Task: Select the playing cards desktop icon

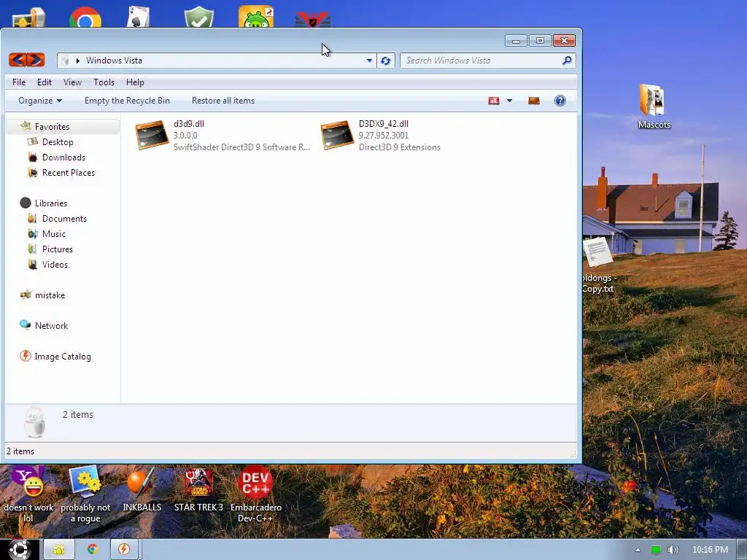Action: (138, 17)
